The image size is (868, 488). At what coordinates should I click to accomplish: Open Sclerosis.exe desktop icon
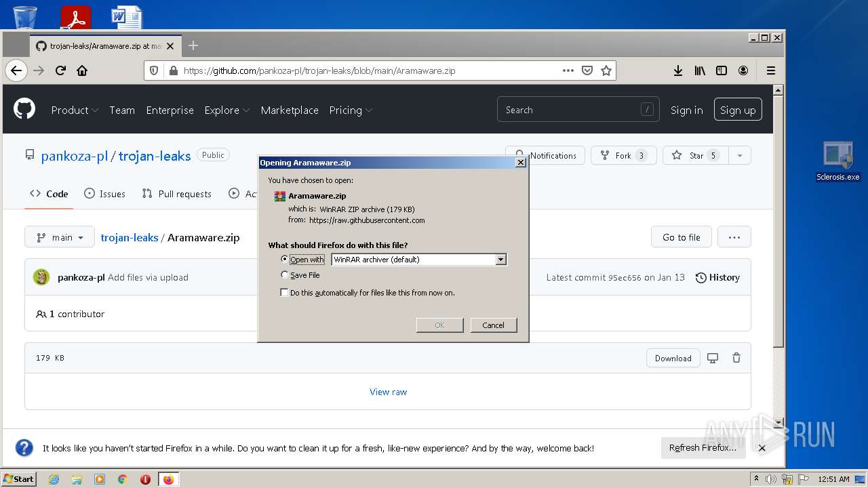(x=838, y=161)
